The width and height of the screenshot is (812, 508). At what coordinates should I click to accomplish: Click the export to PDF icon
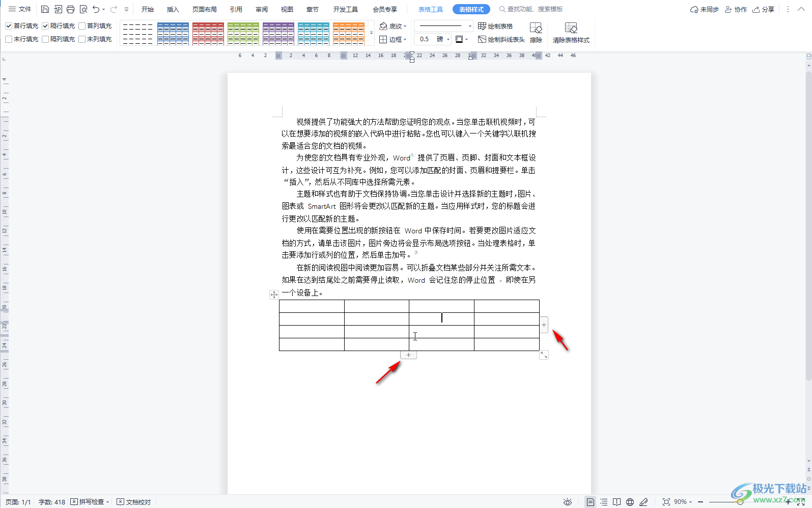coord(58,9)
